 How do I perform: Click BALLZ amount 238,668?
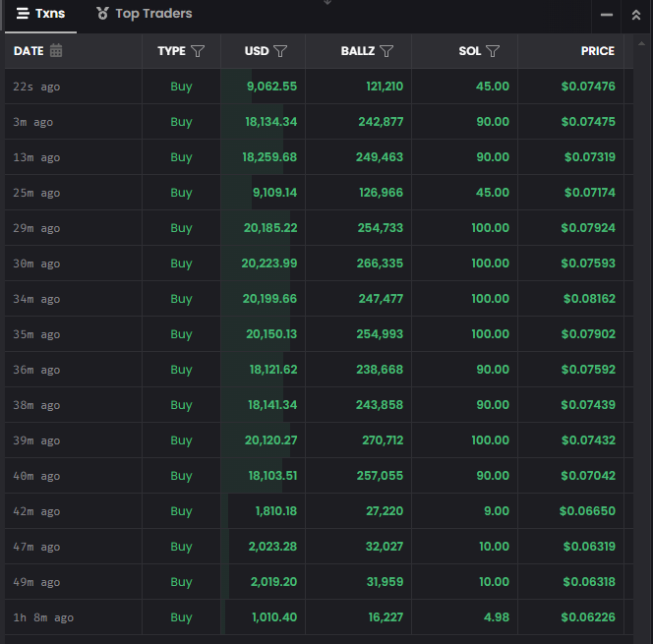click(380, 370)
